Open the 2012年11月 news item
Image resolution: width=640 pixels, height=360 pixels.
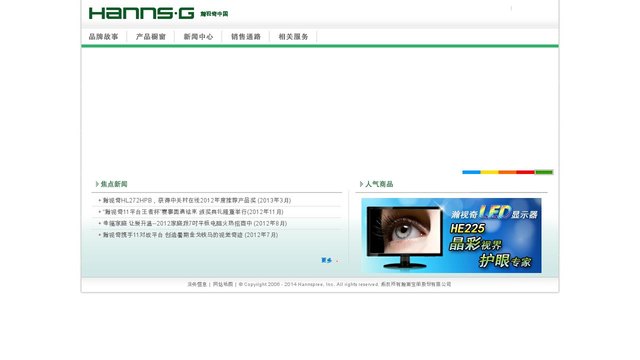click(x=193, y=212)
